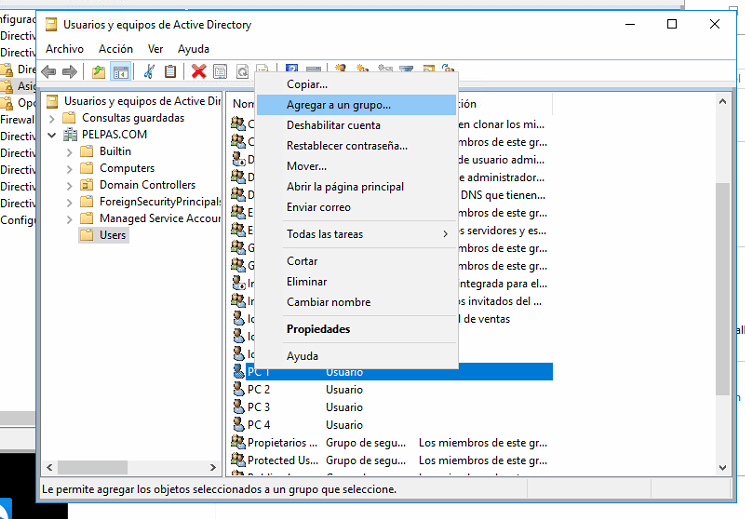Collapse the PELPAS.COM domain node

pos(52,135)
